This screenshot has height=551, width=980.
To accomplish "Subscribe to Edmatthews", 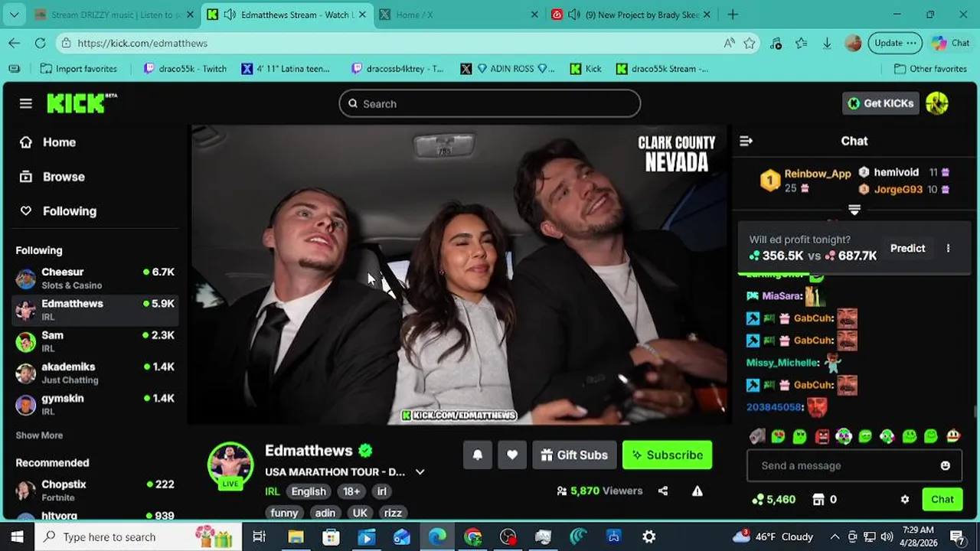I will 667,455.
